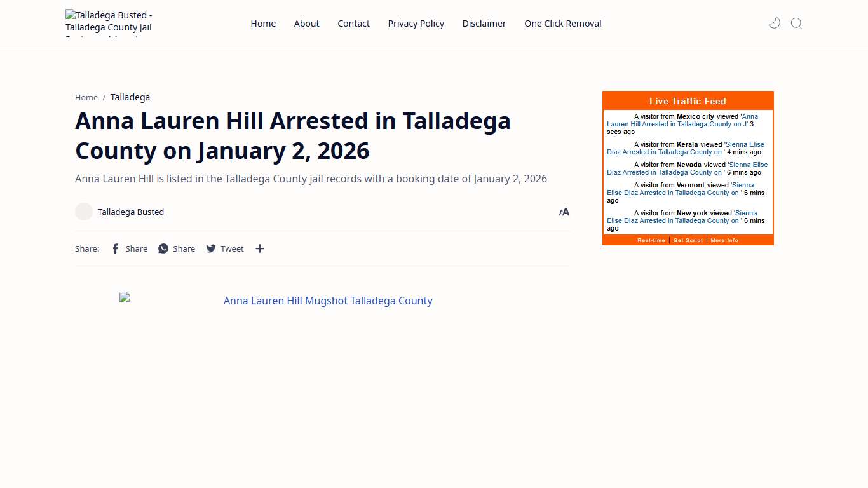The image size is (868, 488).
Task: Open the breadcrumb Talladega category
Action: pyautogui.click(x=130, y=97)
